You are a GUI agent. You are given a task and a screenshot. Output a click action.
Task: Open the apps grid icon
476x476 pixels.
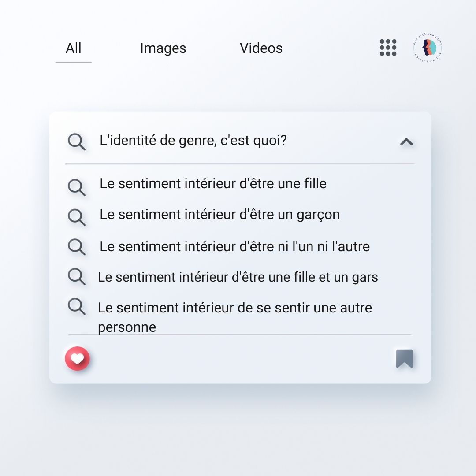coord(388,48)
